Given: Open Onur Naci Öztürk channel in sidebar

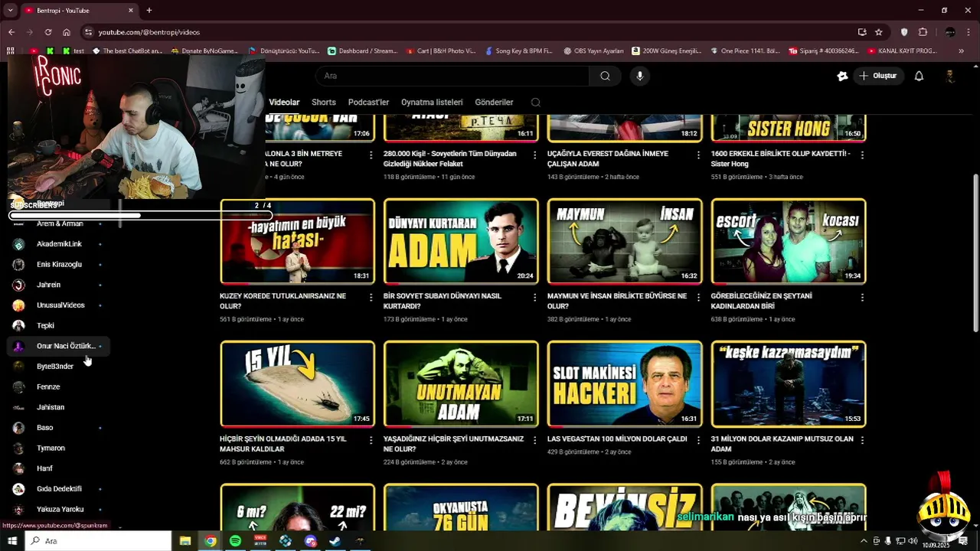Looking at the screenshot, I should coord(59,346).
